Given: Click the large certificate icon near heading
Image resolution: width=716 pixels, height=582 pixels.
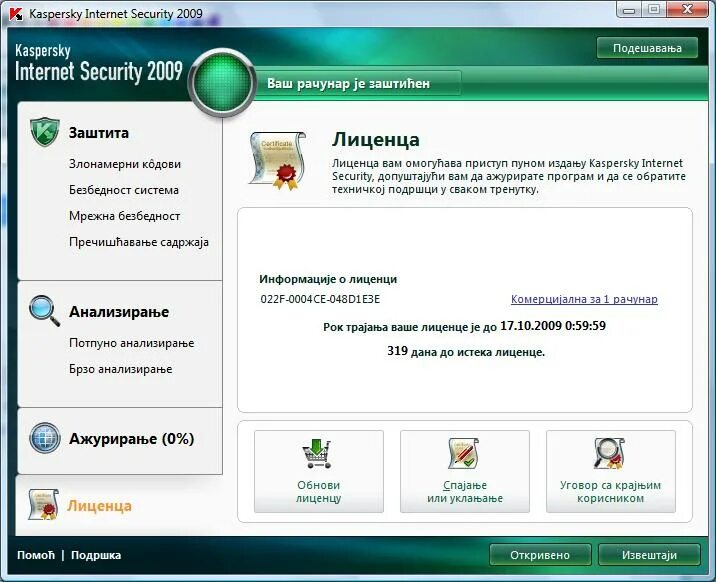Looking at the screenshot, I should tap(277, 160).
